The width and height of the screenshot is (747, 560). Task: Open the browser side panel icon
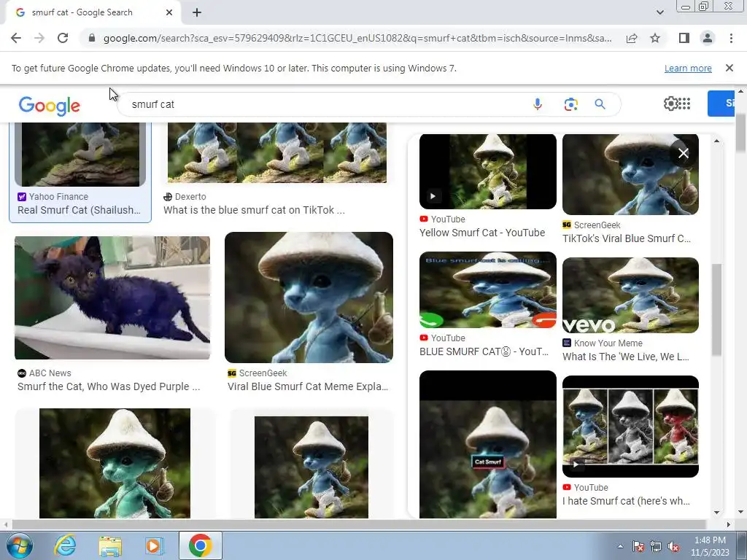[x=684, y=38]
